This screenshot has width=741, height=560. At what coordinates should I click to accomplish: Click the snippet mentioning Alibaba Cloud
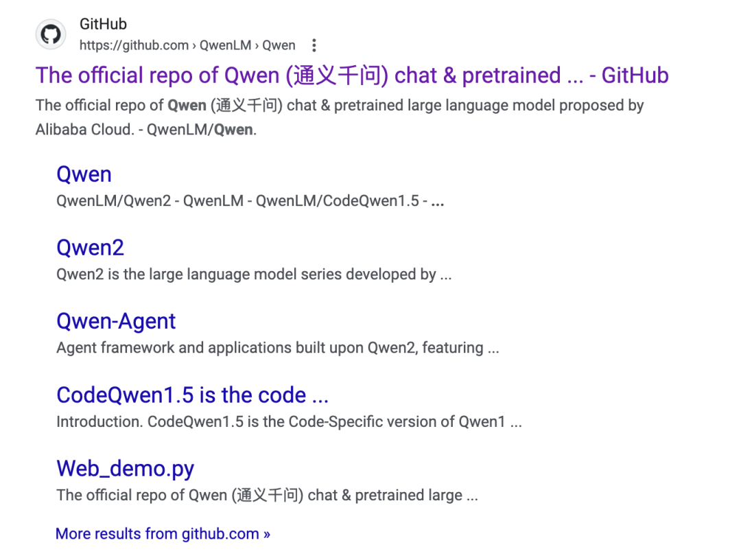pyautogui.click(x=340, y=117)
